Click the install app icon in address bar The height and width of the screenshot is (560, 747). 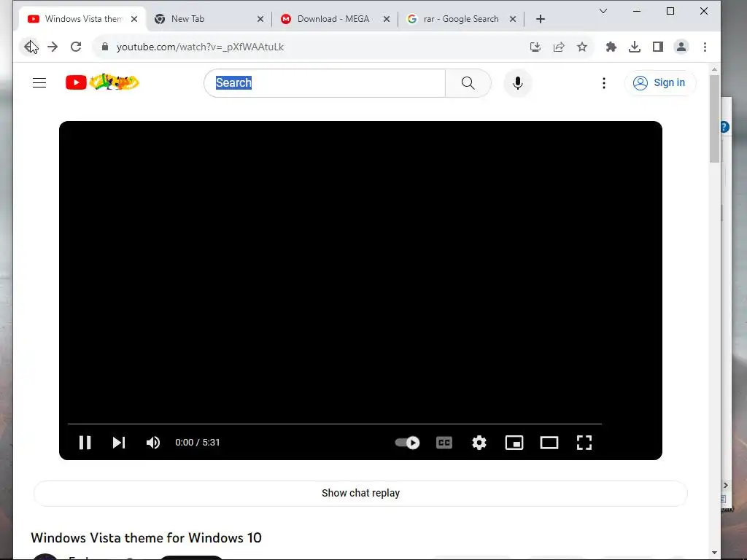coord(535,47)
